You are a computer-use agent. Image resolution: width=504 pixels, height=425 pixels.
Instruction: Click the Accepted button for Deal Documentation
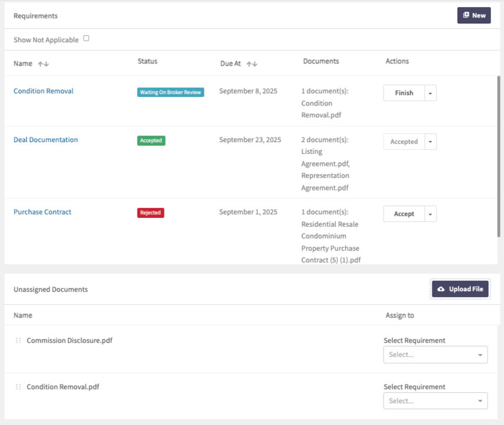point(404,142)
